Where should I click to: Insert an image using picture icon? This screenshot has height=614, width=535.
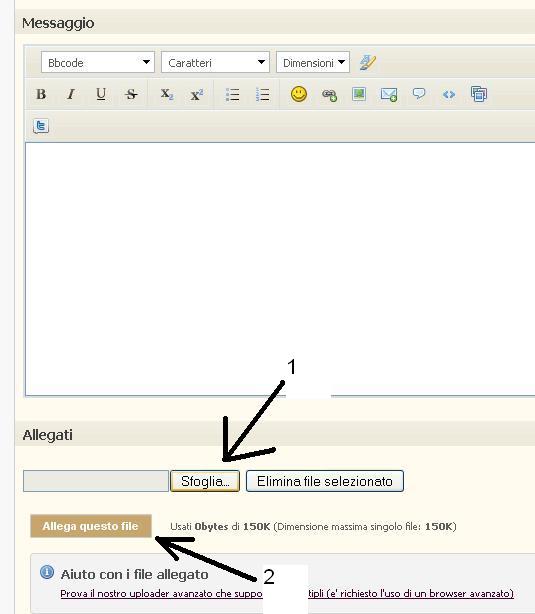pyautogui.click(x=359, y=94)
